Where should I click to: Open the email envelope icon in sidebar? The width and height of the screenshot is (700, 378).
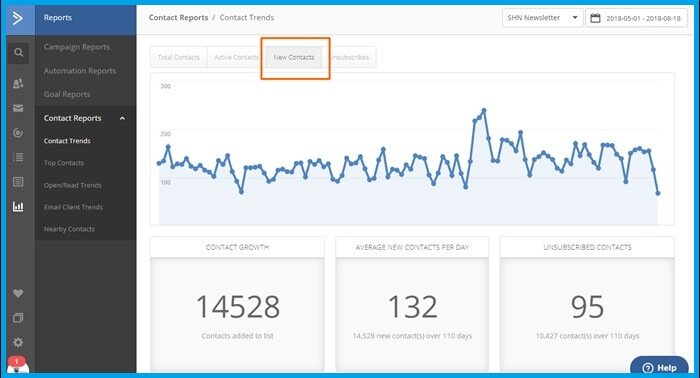point(18,108)
